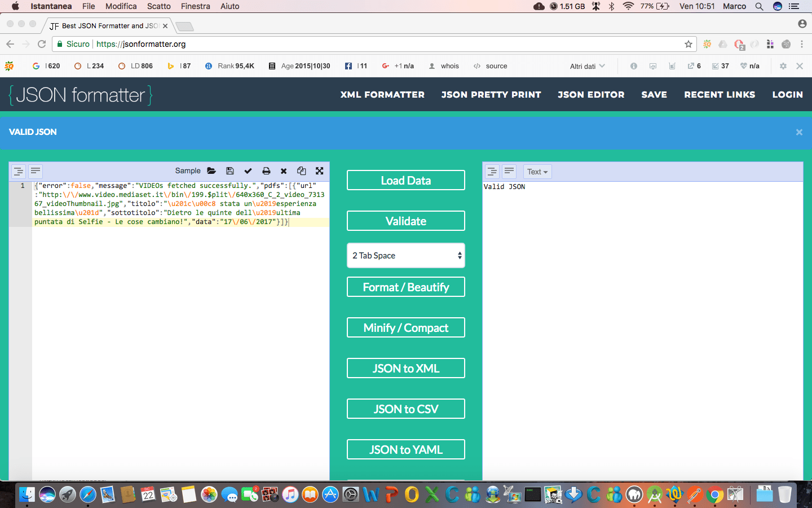
Task: Clear the editor with the X icon
Action: click(x=284, y=170)
